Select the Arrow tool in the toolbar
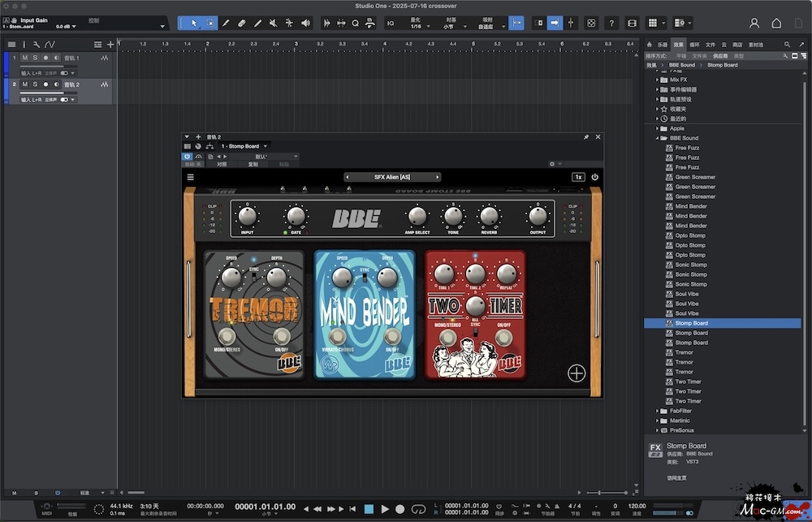 click(193, 23)
